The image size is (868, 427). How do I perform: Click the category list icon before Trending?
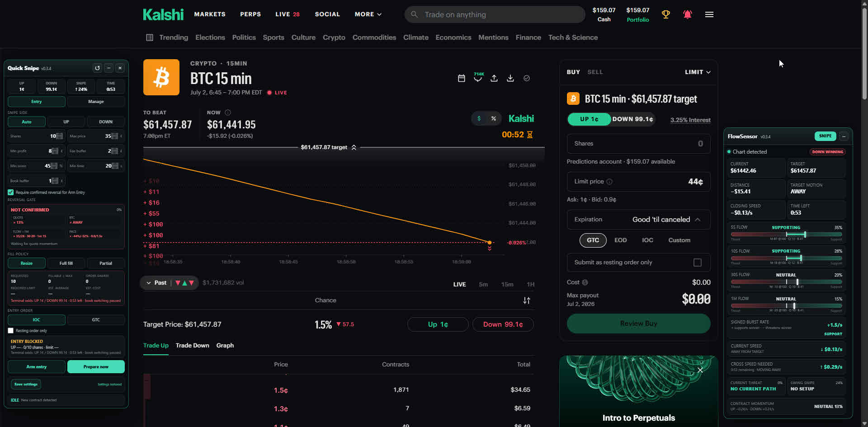point(150,38)
